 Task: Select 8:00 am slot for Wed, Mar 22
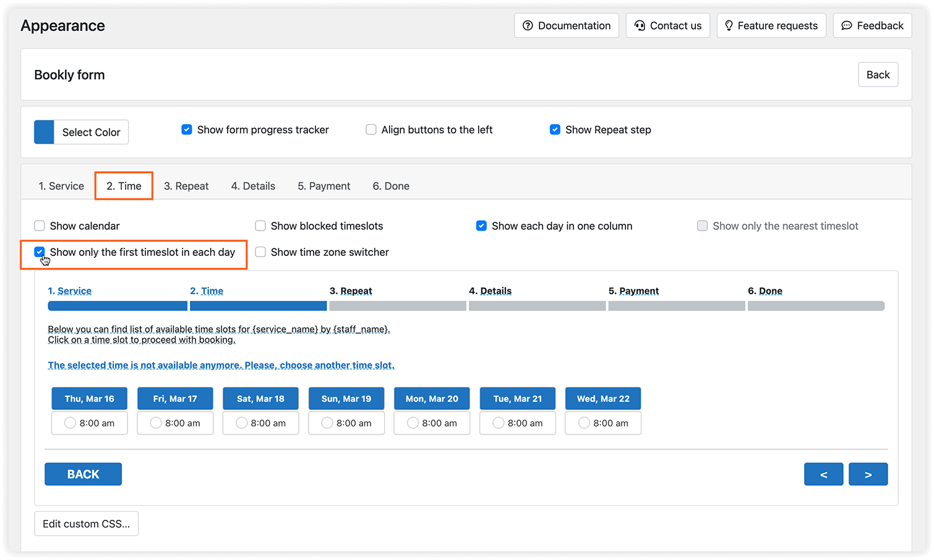click(603, 423)
